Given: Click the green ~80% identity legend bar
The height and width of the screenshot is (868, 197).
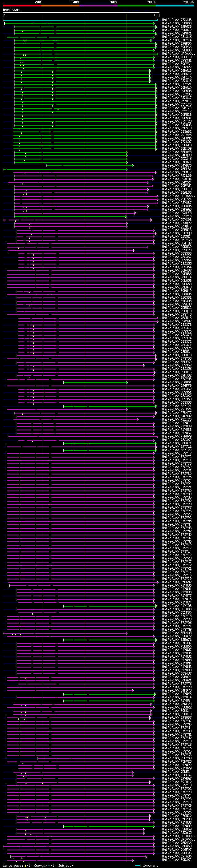Looking at the screenshot, I should (137, 6).
